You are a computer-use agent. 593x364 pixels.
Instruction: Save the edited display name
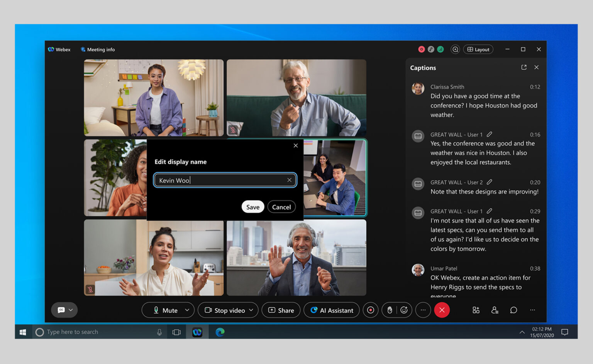[252, 207]
